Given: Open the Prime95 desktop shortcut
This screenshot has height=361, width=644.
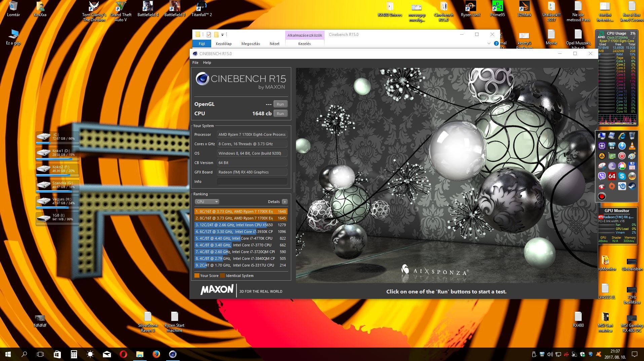Looking at the screenshot, I should pyautogui.click(x=497, y=9).
